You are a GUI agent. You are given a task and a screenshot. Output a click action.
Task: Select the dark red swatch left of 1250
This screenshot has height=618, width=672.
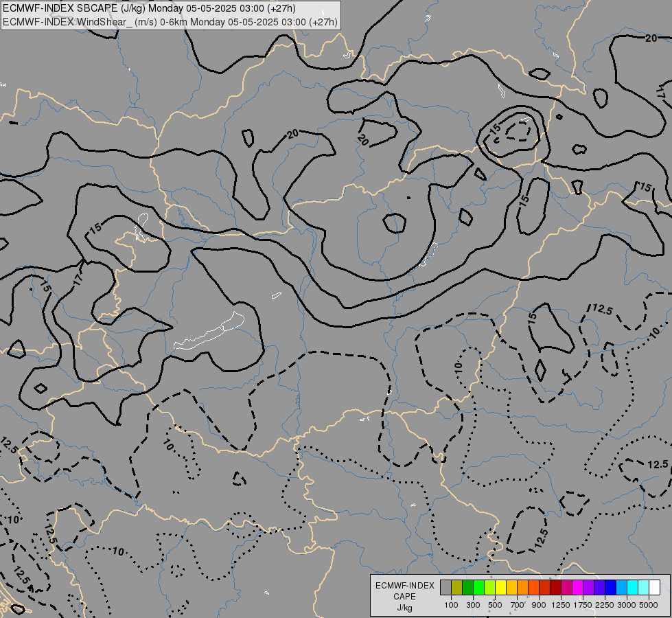pyautogui.click(x=555, y=588)
